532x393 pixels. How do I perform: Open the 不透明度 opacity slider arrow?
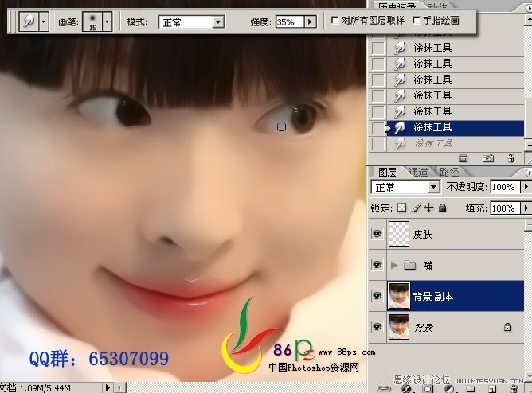point(526,187)
